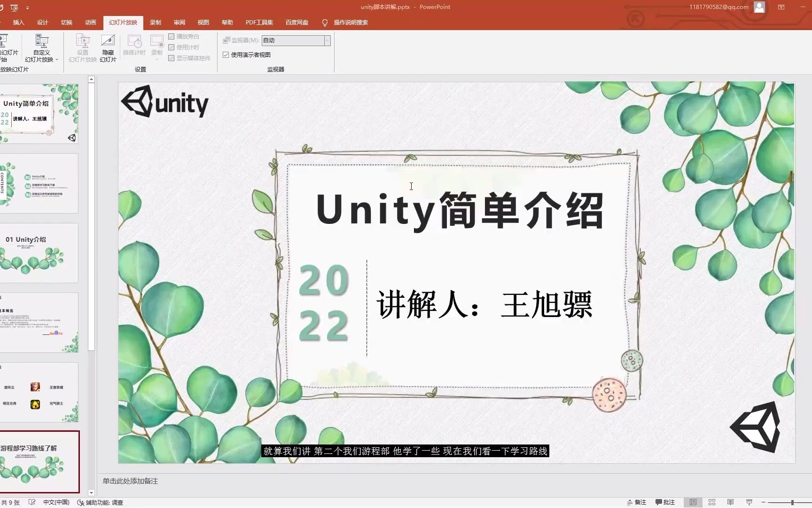The height and width of the screenshot is (508, 812).
Task: Select the CONTENTS slide thumbnail
Action: click(39, 183)
